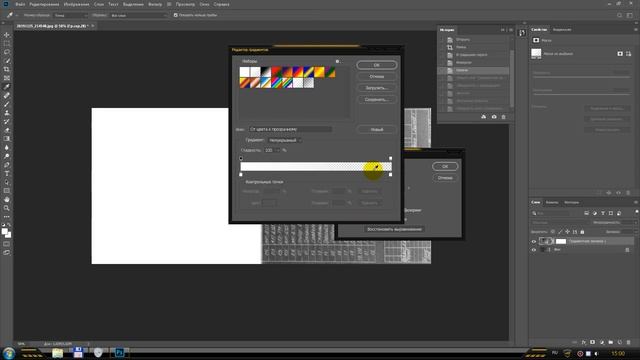The image size is (640, 360).
Task: Open the gradient type Непрерывный dropdown
Action: pyautogui.click(x=285, y=140)
